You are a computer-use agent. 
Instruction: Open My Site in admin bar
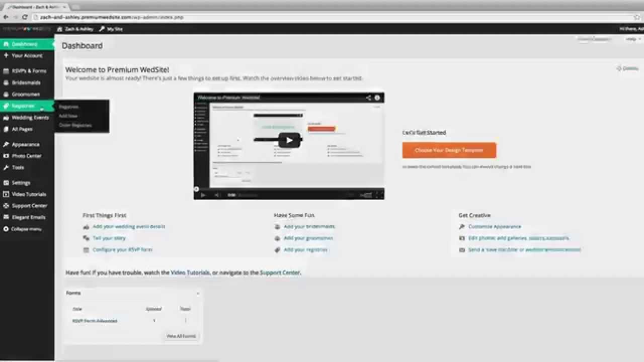coord(111,29)
